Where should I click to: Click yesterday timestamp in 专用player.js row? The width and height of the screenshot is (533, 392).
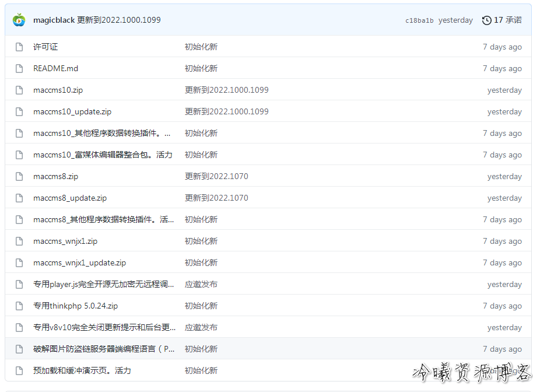(x=504, y=284)
